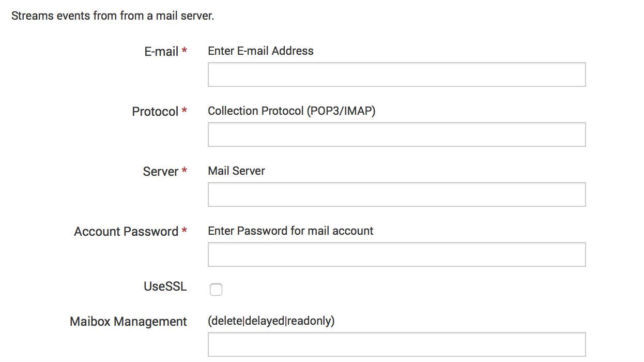
Task: Click the '(delete|delayed|readonly)' hint text
Action: (271, 321)
